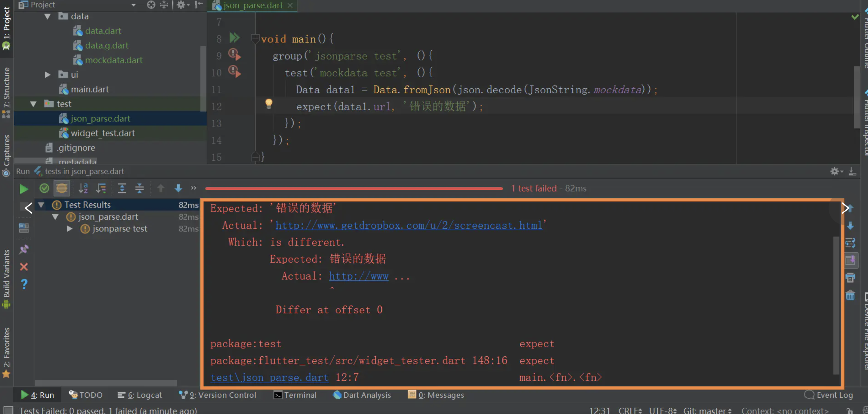
Task: Click the green Run tests play button
Action: point(24,189)
